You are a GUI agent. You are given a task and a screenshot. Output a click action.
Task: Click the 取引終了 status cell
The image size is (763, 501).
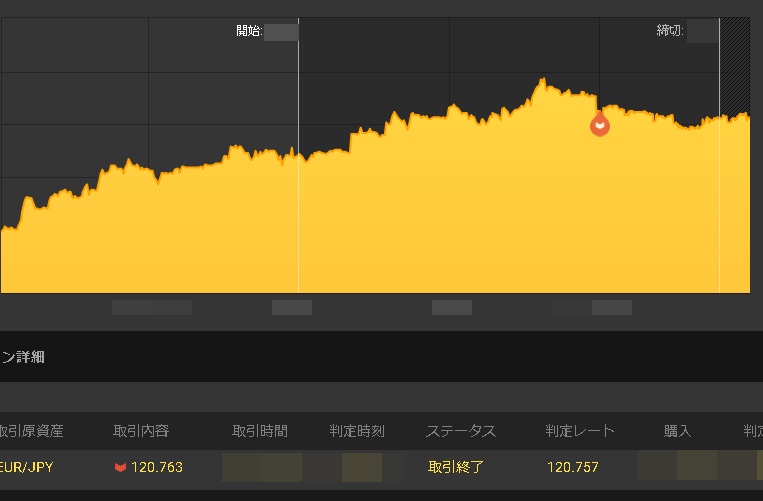(456, 467)
